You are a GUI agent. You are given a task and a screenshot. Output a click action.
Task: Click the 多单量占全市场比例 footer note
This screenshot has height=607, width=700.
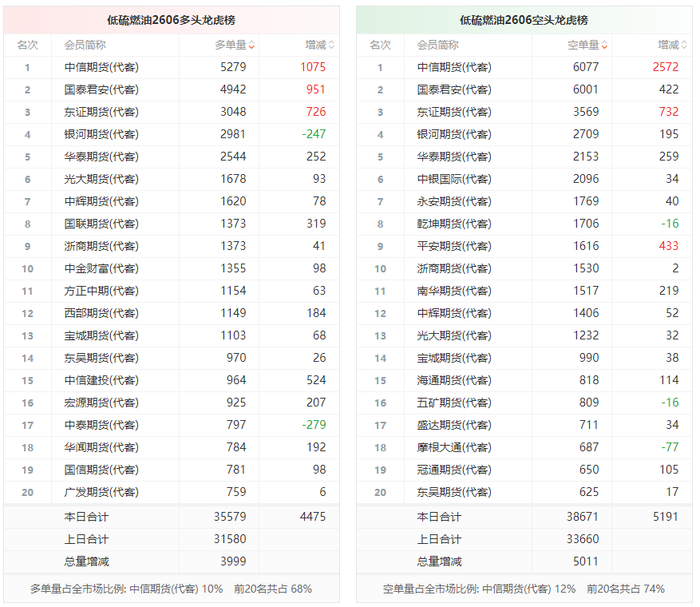point(171,589)
